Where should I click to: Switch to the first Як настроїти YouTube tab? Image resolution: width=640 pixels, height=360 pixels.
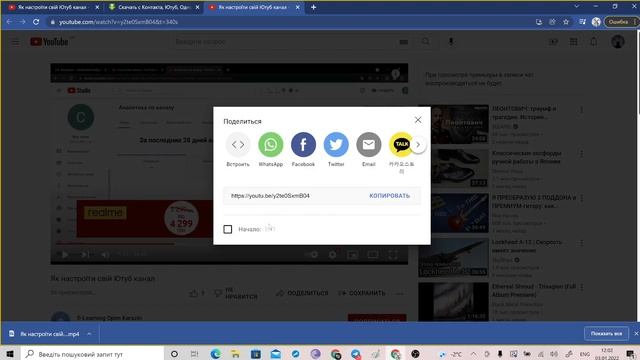[x=51, y=7]
